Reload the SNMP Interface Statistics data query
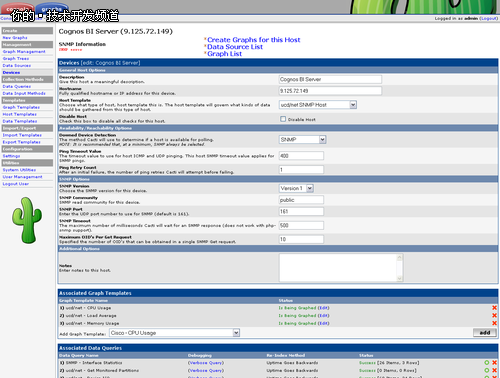Viewport: 500px width, 378px height. point(487,362)
